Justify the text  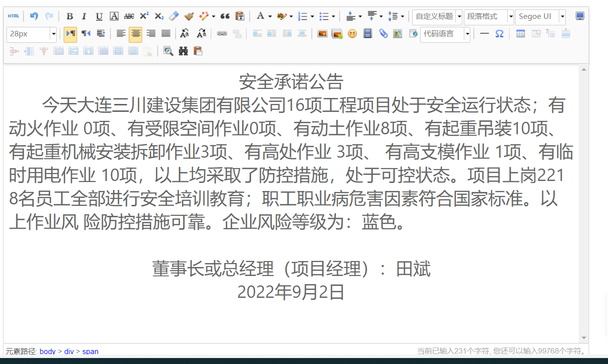pos(166,34)
